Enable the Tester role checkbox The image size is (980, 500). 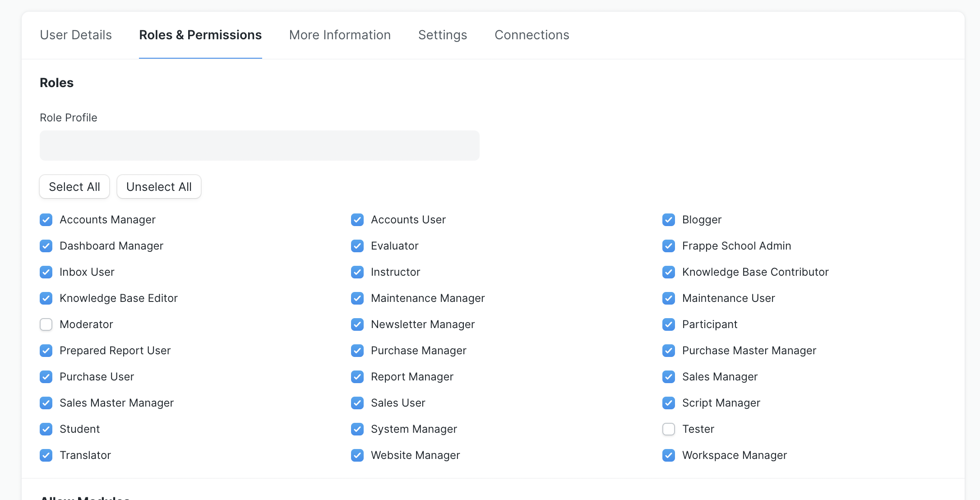click(668, 429)
